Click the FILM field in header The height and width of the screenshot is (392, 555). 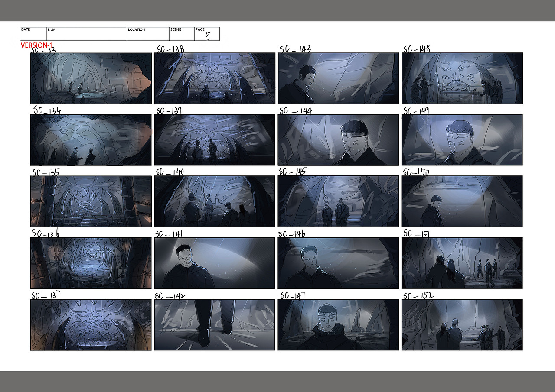point(87,34)
